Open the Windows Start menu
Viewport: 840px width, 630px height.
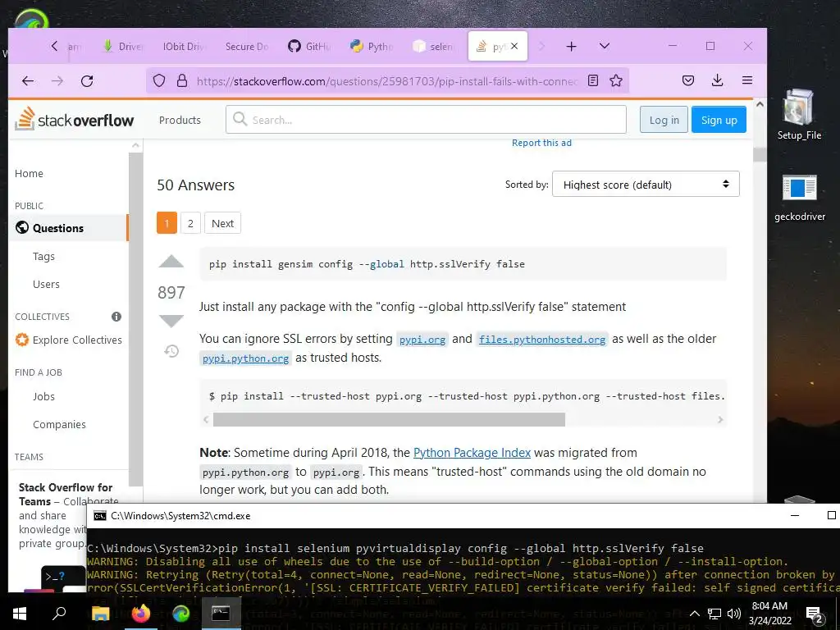(x=20, y=614)
